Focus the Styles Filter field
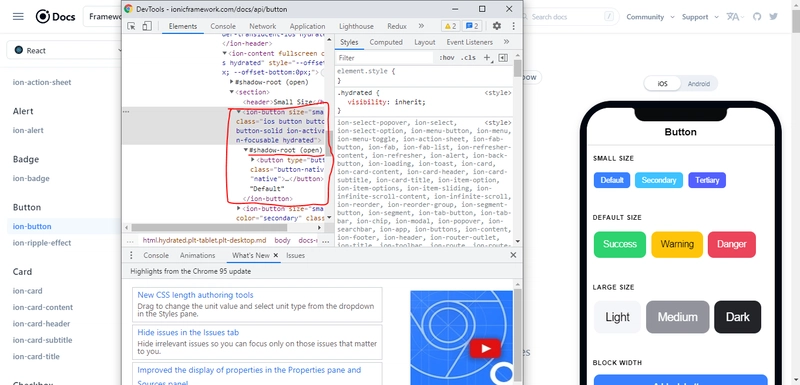The width and height of the screenshot is (800, 385). click(x=385, y=58)
